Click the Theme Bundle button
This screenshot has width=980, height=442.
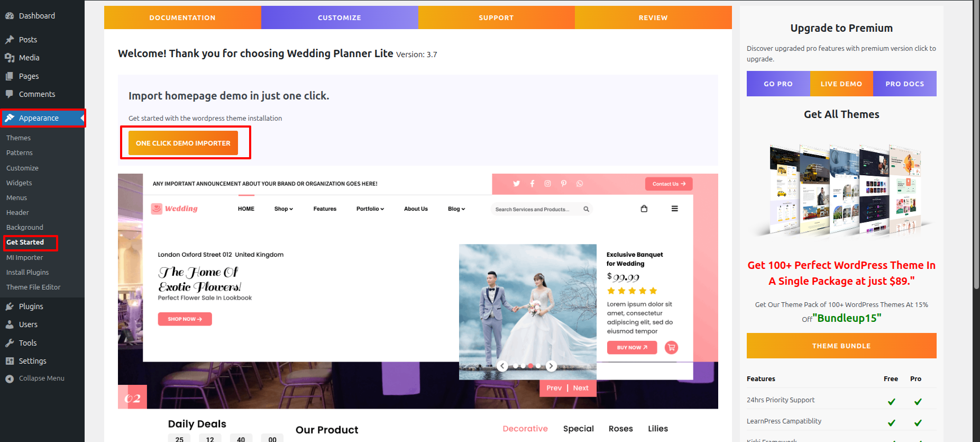(x=841, y=346)
